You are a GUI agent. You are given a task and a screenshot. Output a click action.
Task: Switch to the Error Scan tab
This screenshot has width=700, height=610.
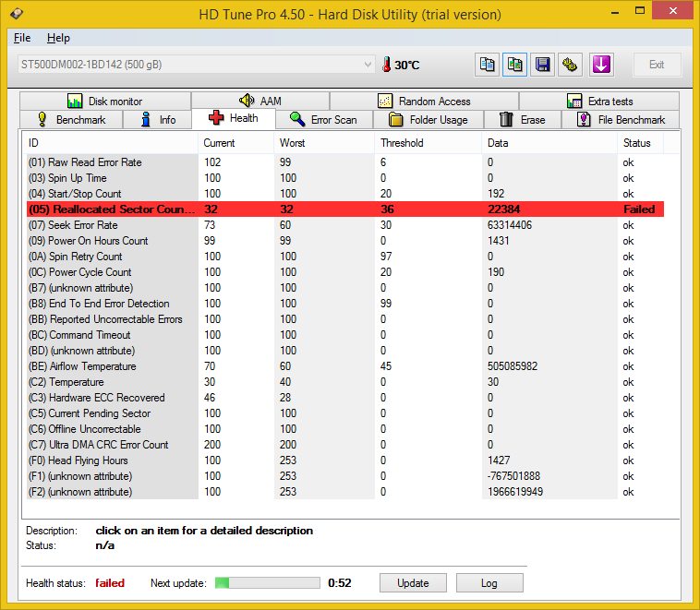[x=324, y=120]
